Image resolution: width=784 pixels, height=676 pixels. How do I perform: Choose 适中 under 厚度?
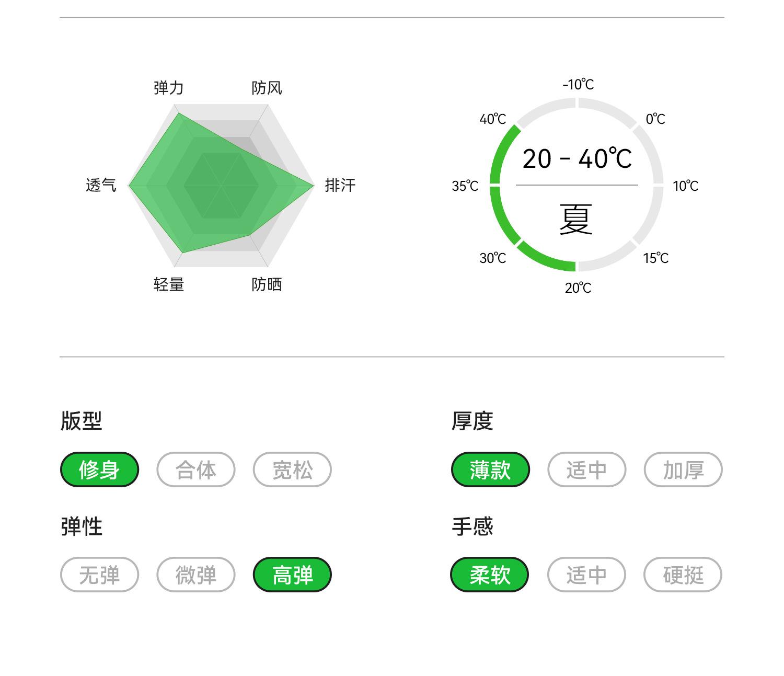[x=586, y=469]
